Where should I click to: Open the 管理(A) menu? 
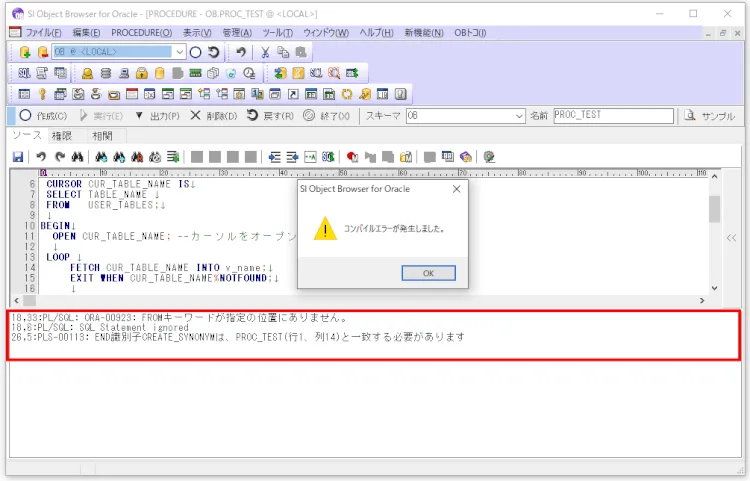pos(237,33)
